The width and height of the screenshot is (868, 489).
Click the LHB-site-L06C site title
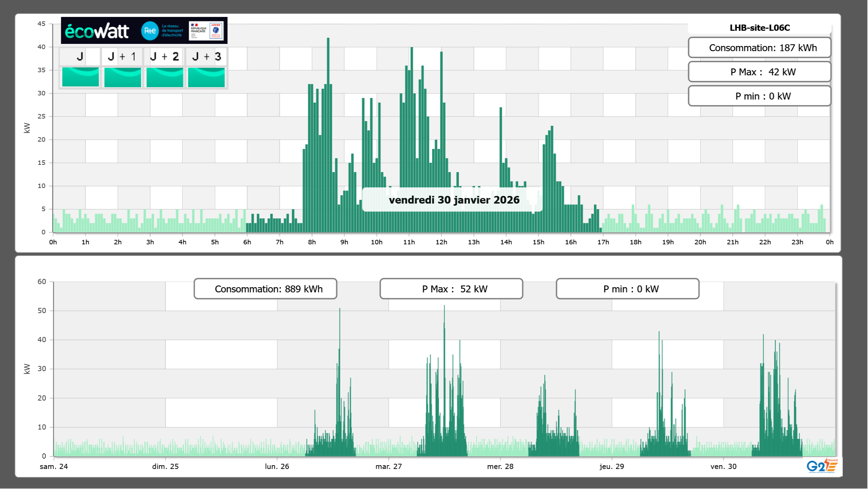pyautogui.click(x=759, y=28)
